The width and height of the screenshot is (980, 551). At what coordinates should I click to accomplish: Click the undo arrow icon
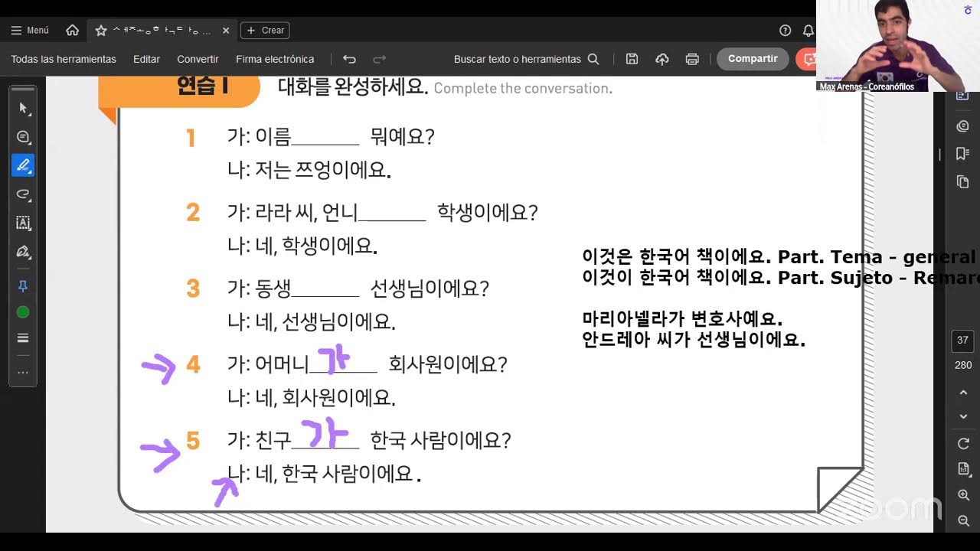[x=350, y=59]
